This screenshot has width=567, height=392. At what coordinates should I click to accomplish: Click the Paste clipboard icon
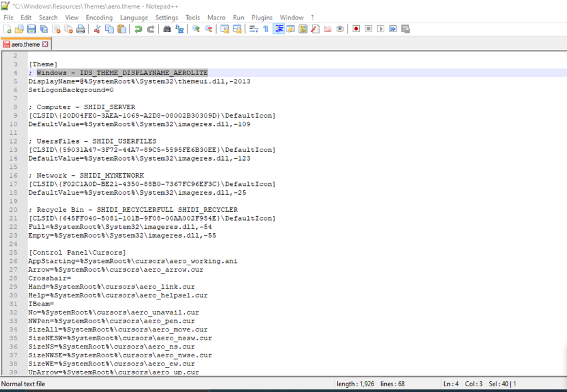point(122,29)
